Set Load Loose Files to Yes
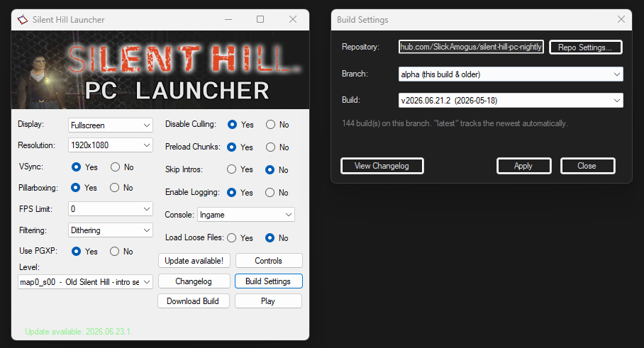This screenshot has height=348, width=644. tap(232, 237)
